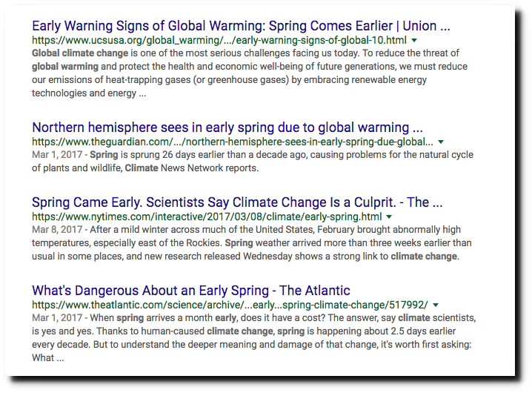532x393 pixels.
Task: Expand the dropdown arrow beside the theguardian.com URL
Action: pos(441,142)
